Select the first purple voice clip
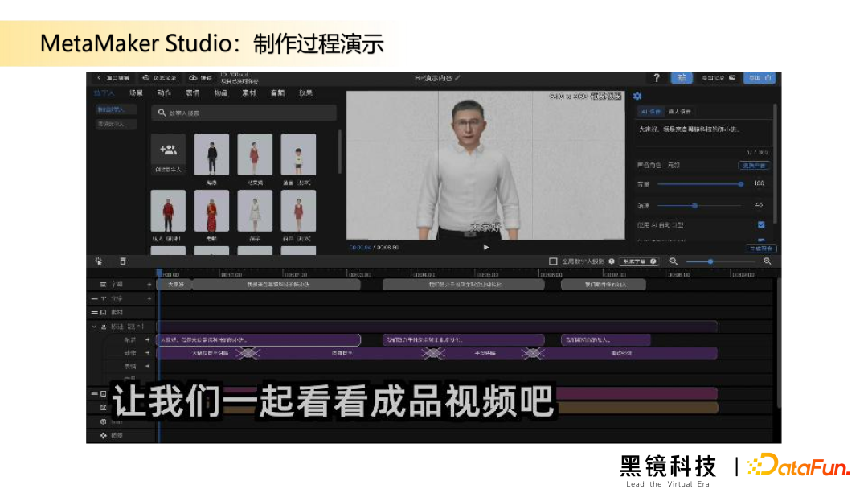This screenshot has width=868, height=489. pyautogui.click(x=259, y=340)
